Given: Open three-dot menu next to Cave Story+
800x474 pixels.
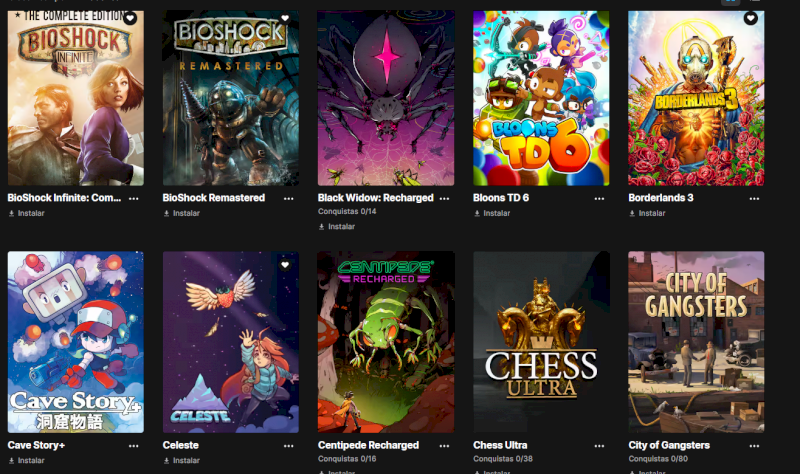Looking at the screenshot, I should [x=134, y=446].
